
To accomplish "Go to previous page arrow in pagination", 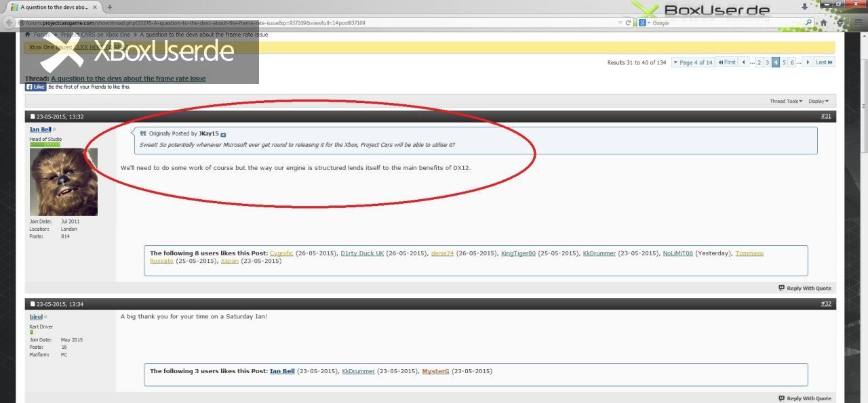I will pos(743,62).
